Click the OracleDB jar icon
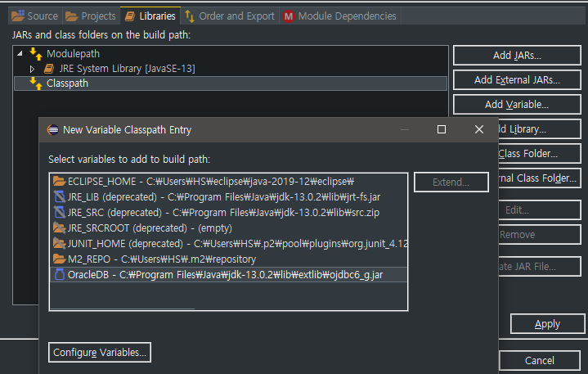This screenshot has height=374, width=588. click(59, 275)
